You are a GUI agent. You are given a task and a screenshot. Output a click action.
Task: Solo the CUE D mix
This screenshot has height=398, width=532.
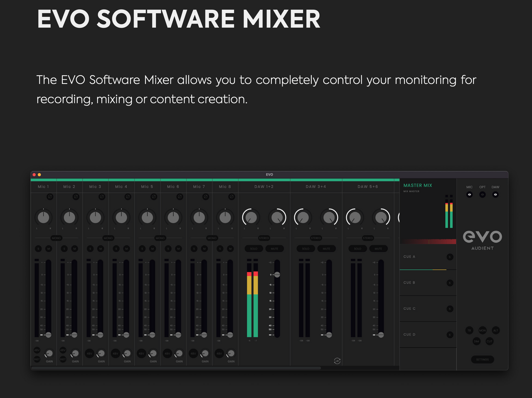pos(450,335)
